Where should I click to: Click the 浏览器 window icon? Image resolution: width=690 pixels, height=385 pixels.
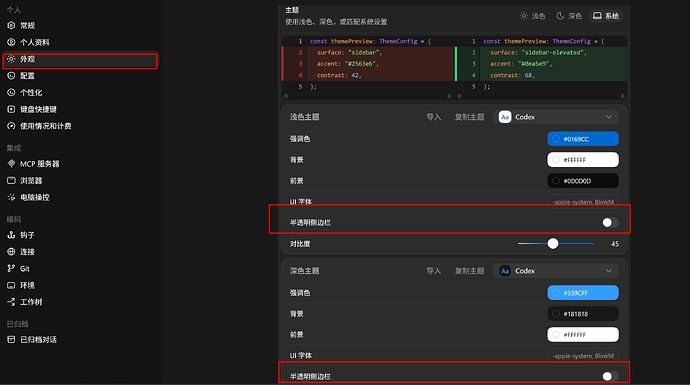click(11, 180)
